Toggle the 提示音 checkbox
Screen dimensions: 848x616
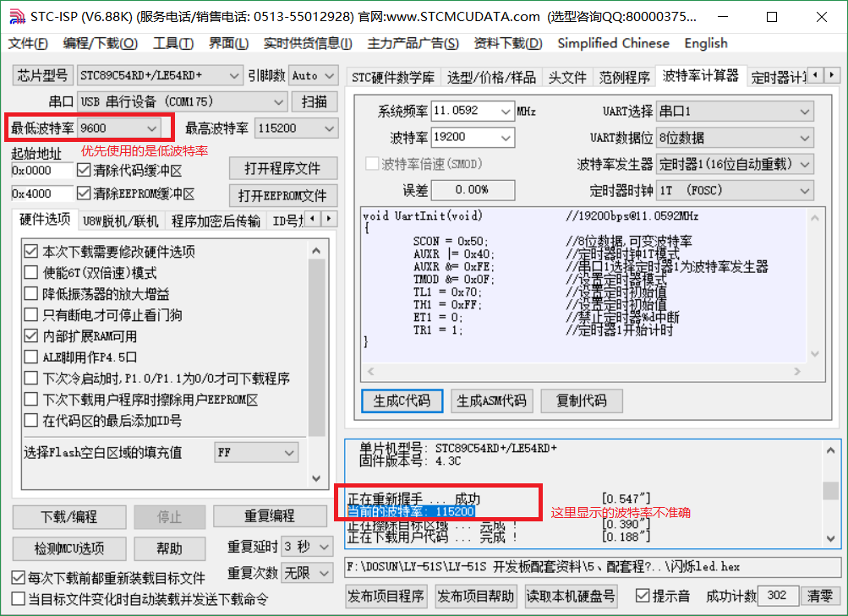pyautogui.click(x=642, y=596)
